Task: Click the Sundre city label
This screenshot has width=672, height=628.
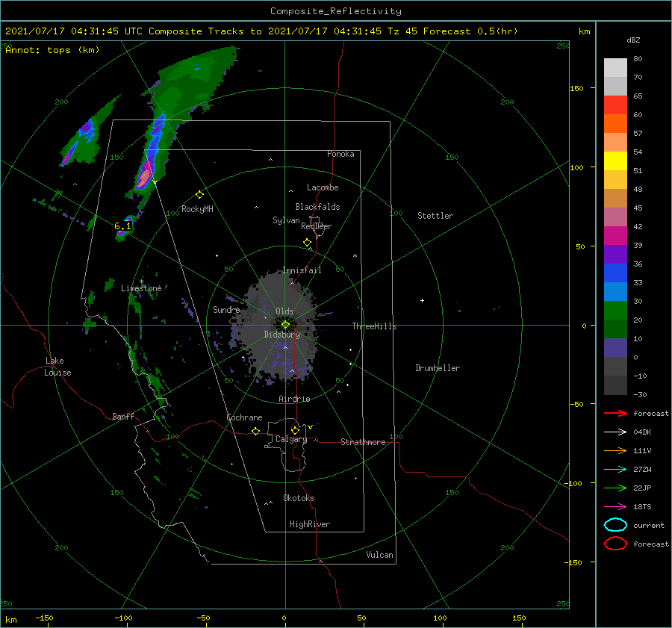Action: 226,309
